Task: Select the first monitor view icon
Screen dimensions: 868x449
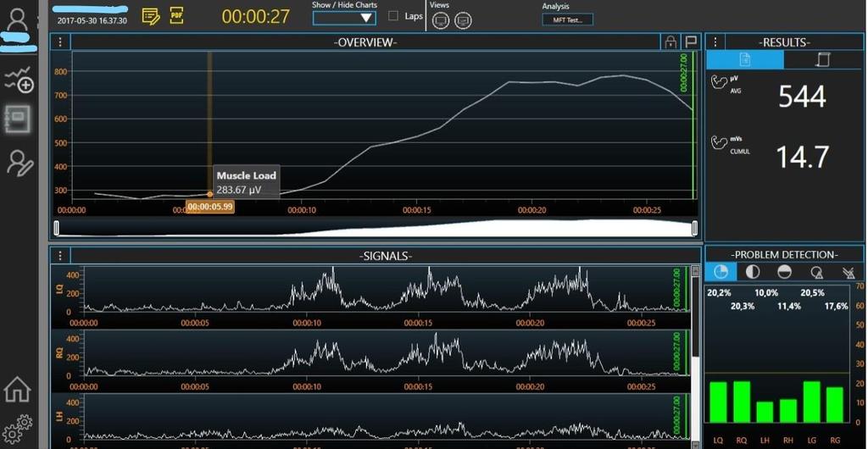Action: point(441,20)
